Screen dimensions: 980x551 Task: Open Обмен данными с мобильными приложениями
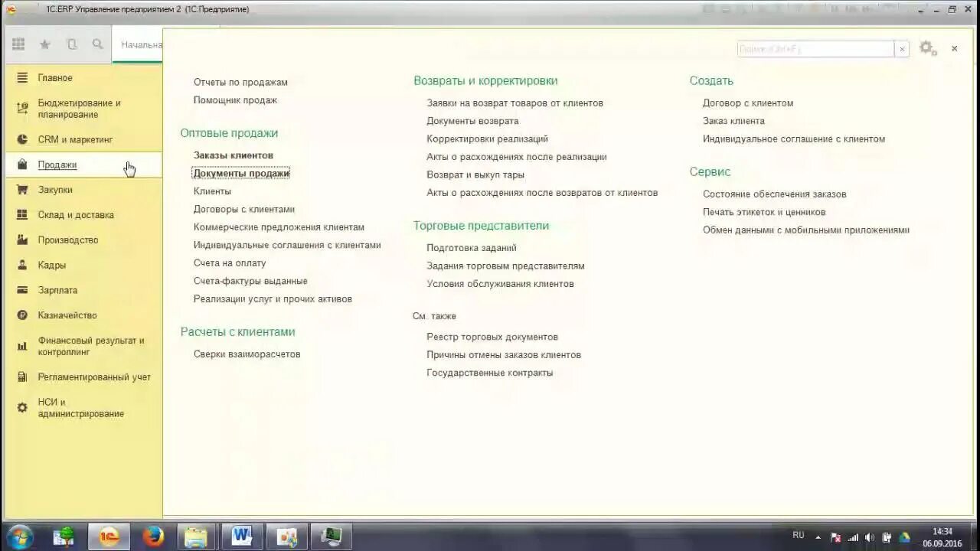point(806,230)
